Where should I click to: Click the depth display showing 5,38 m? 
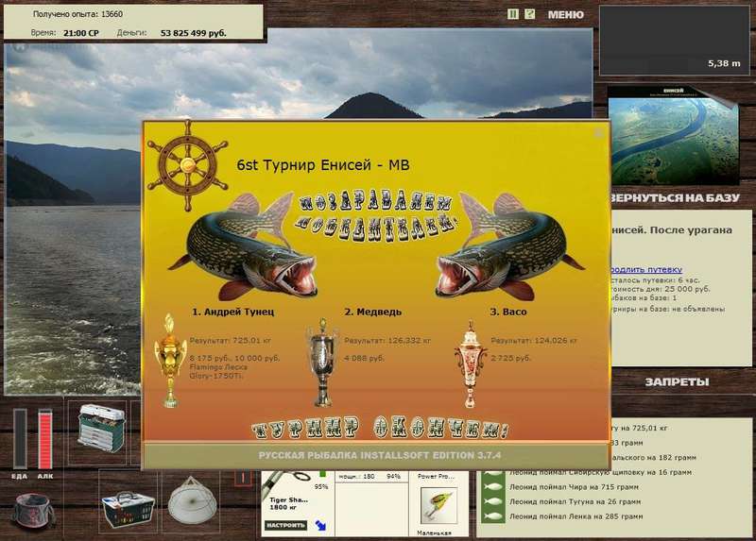click(674, 41)
